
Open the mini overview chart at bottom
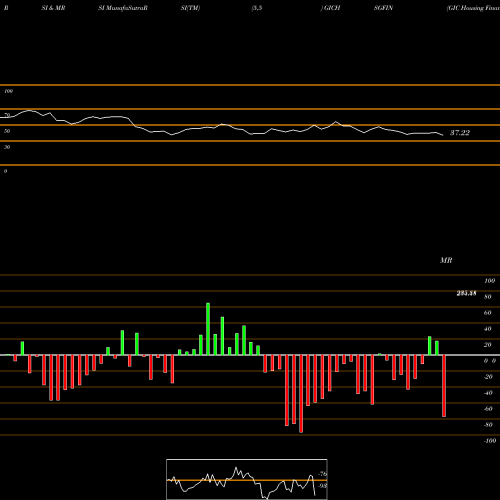coord(247,479)
